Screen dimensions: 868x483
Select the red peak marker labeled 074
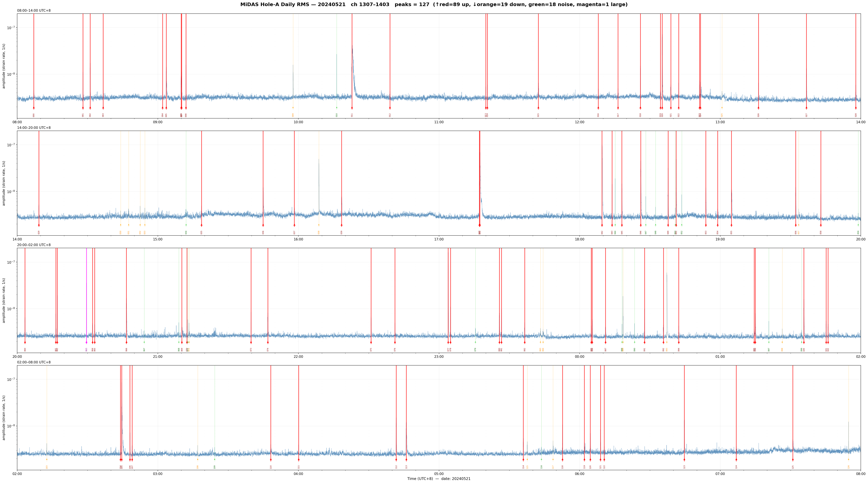point(268,342)
